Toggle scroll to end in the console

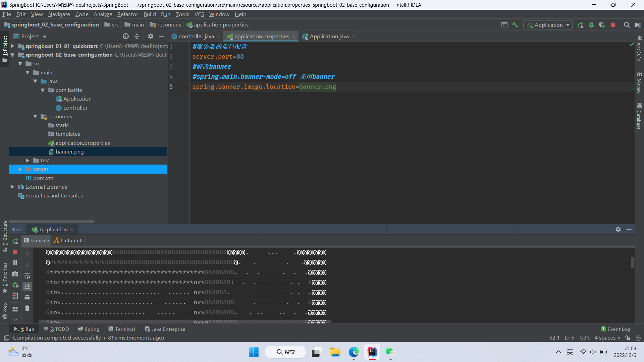click(27, 286)
